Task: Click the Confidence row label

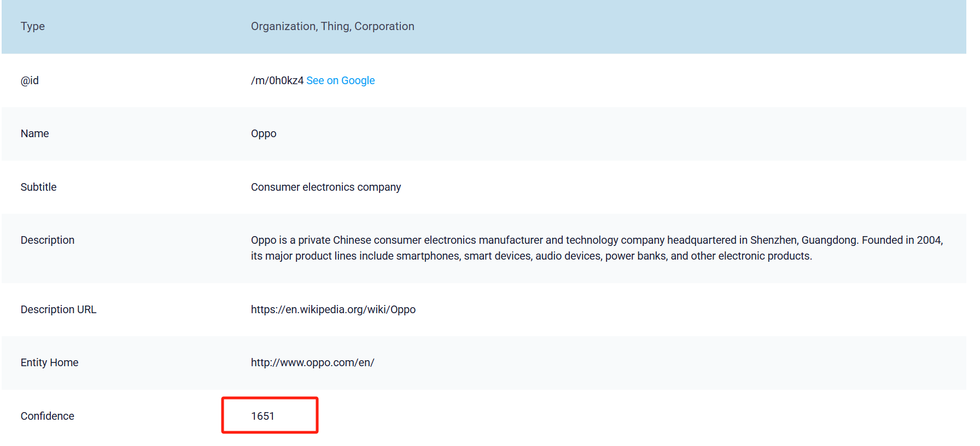Action: (x=48, y=416)
